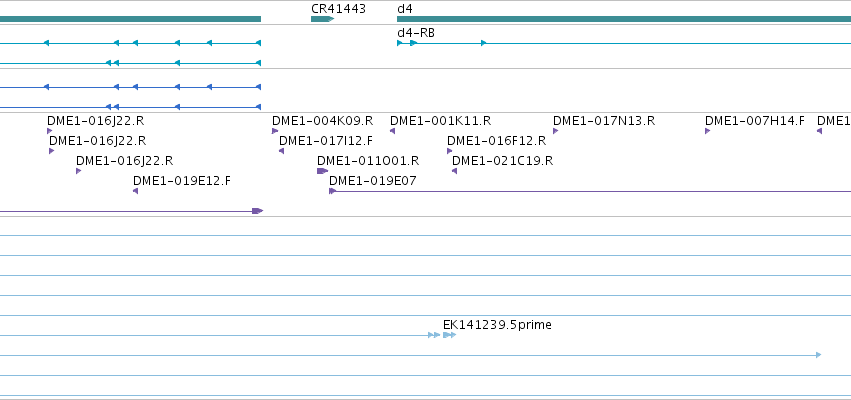
Task: Click the DME1-019E07 label
Action: [x=372, y=181]
